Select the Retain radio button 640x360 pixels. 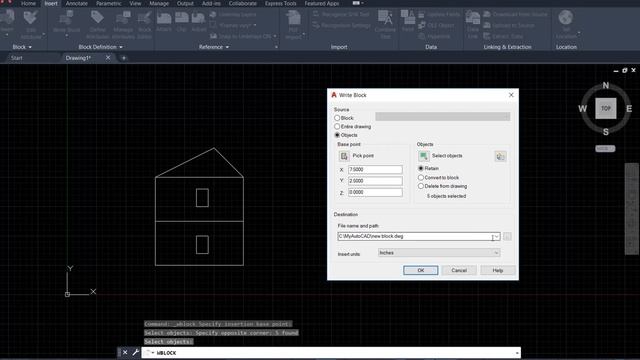[x=421, y=168]
